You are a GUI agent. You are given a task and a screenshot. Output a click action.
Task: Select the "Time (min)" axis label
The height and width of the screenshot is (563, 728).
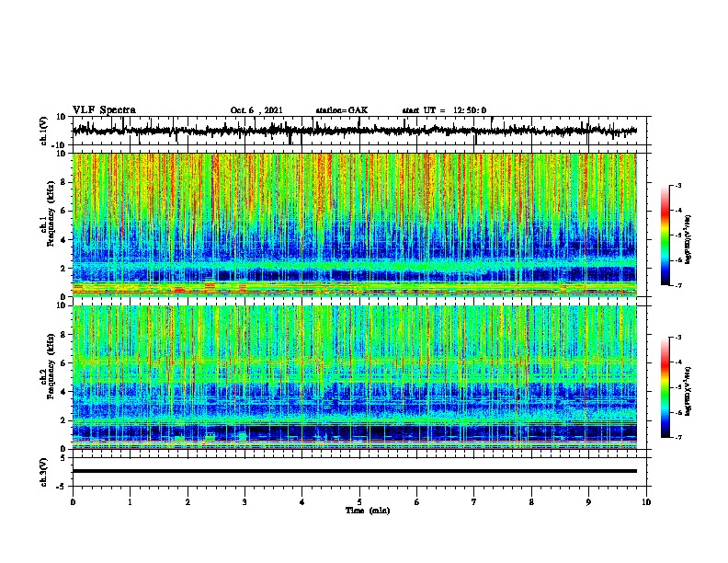368,511
